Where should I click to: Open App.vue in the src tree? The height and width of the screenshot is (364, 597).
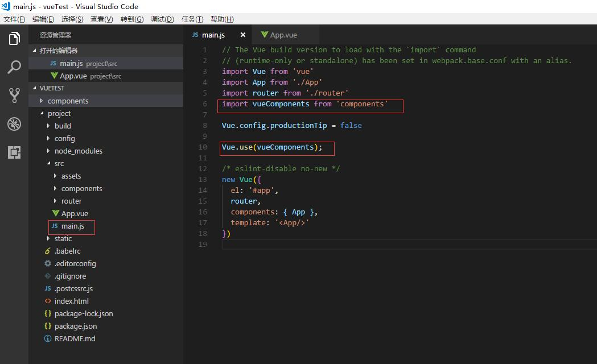[x=106, y=213]
